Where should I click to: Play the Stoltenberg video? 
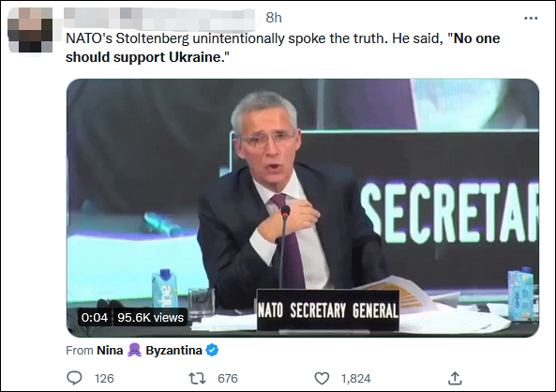pyautogui.click(x=303, y=208)
